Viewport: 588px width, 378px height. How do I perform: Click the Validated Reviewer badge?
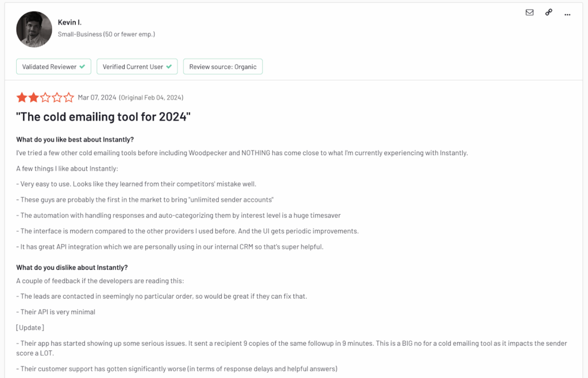click(53, 66)
